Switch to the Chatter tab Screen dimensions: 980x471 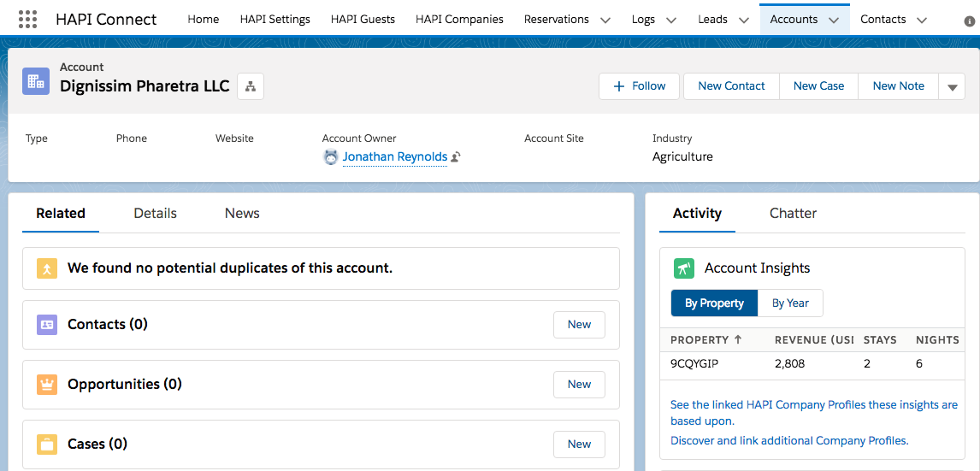click(x=793, y=214)
